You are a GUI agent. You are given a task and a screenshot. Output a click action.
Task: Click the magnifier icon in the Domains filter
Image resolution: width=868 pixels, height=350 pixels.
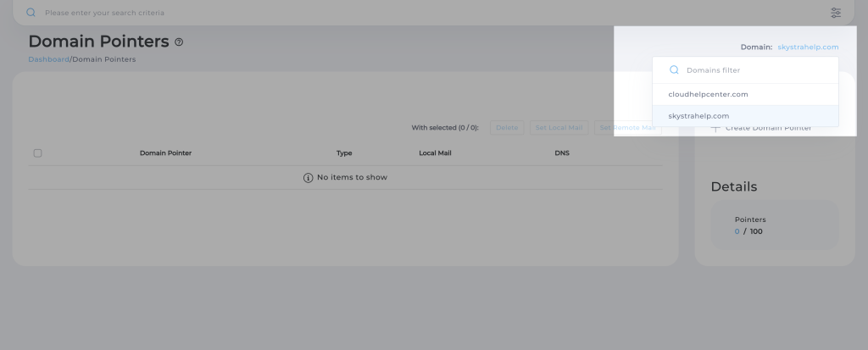point(675,70)
